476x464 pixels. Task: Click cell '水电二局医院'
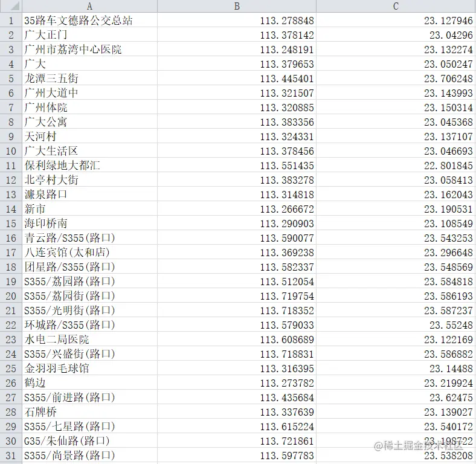[89, 340]
